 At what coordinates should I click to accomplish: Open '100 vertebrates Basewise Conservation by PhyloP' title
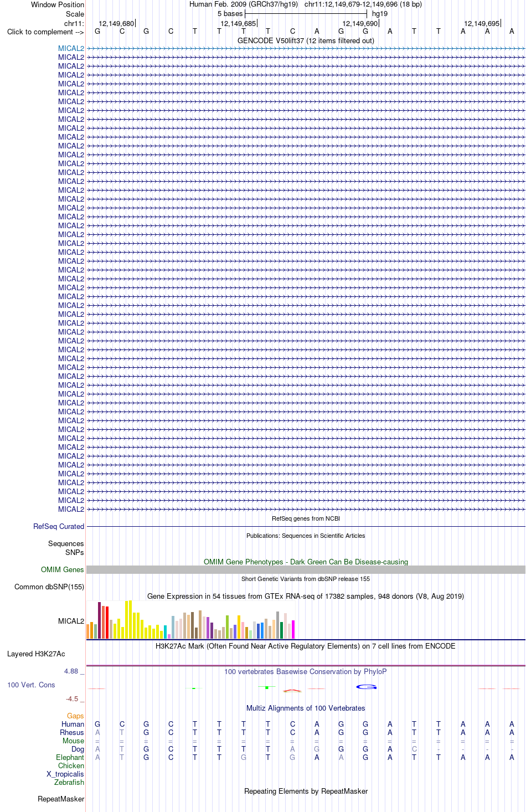[306, 672]
